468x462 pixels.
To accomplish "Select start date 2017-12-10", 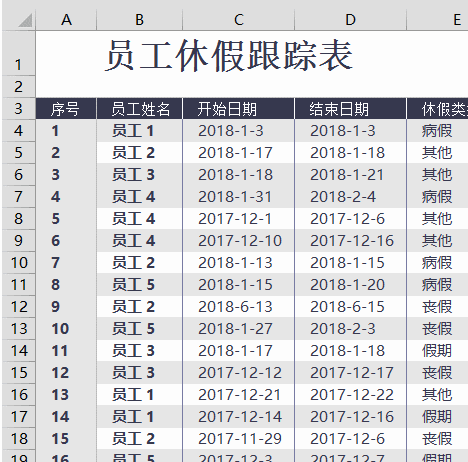I will tap(238, 241).
